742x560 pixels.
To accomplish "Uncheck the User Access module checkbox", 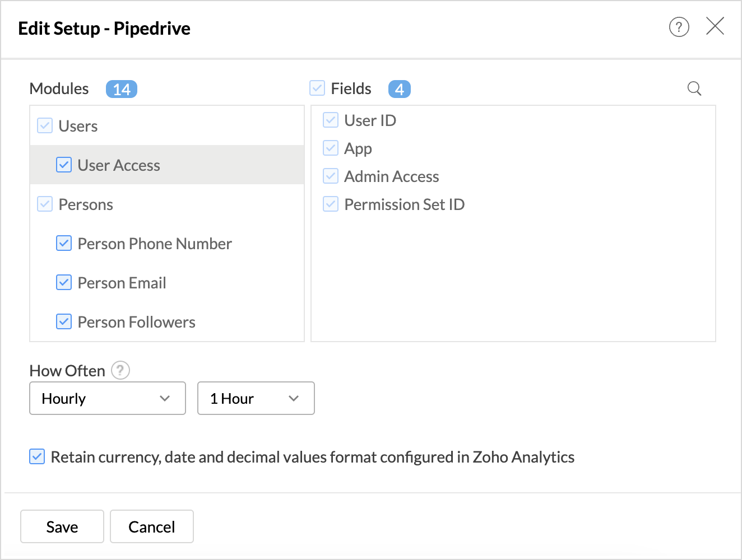I will click(x=64, y=165).
